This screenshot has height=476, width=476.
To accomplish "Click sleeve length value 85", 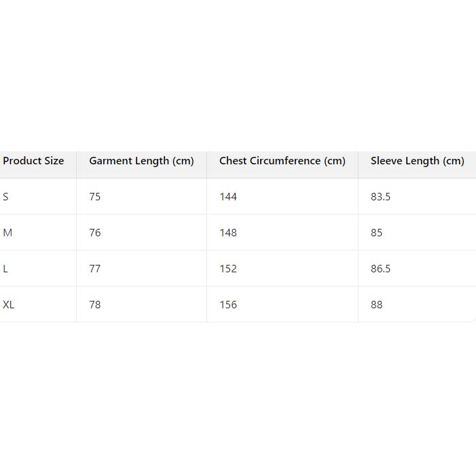I will 377,233.
